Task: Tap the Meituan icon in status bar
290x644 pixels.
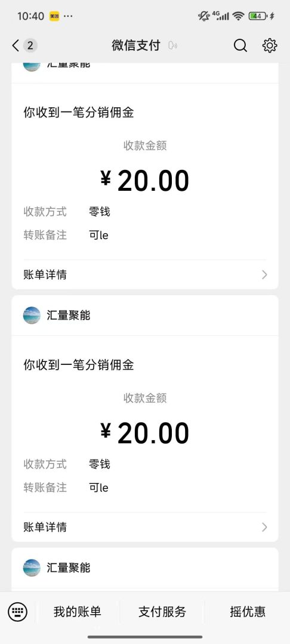Action: tap(54, 16)
